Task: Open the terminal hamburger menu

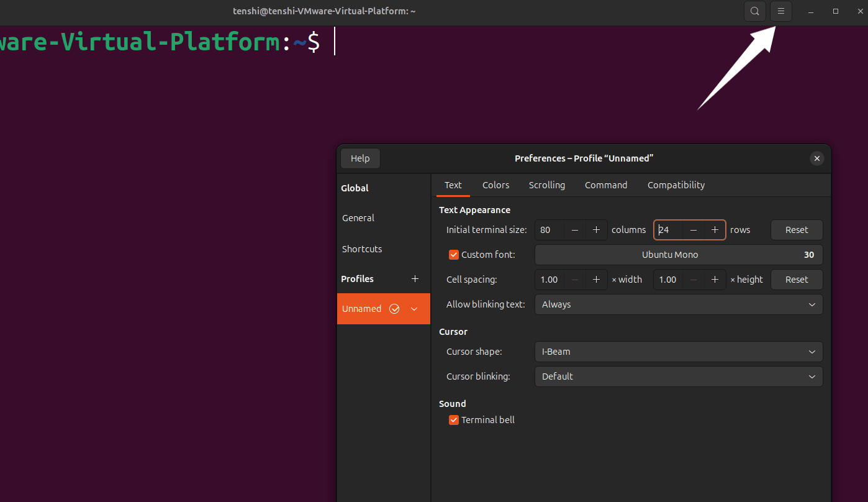Action: (781, 11)
